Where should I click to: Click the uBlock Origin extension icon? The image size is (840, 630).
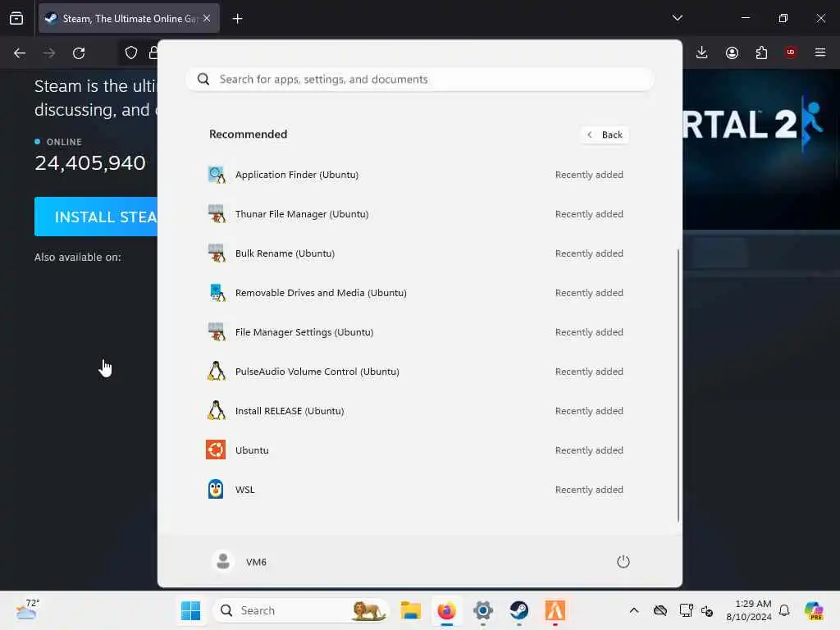[791, 52]
